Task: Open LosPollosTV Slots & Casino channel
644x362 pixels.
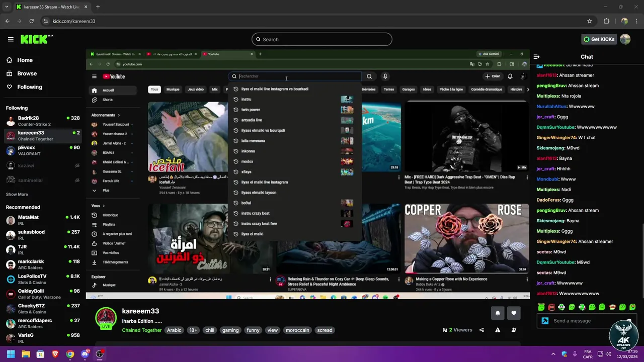Action: coord(43,279)
